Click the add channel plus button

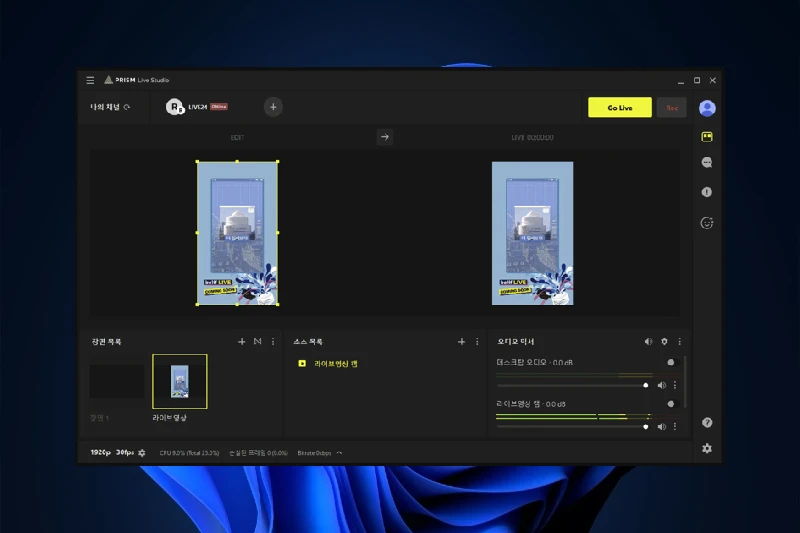(x=273, y=107)
